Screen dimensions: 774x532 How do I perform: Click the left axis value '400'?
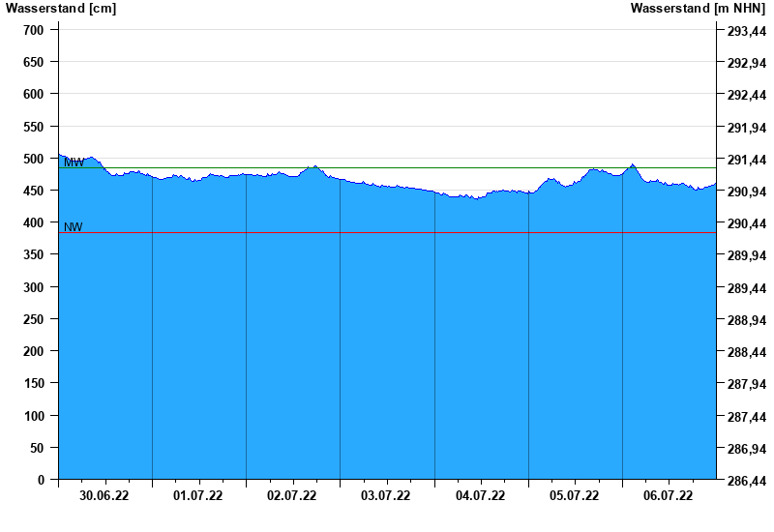(x=34, y=223)
